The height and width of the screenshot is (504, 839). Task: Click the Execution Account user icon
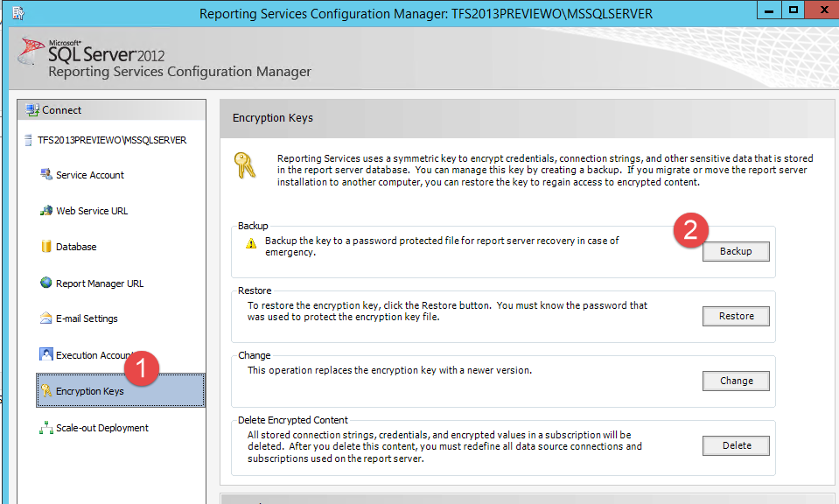point(46,354)
